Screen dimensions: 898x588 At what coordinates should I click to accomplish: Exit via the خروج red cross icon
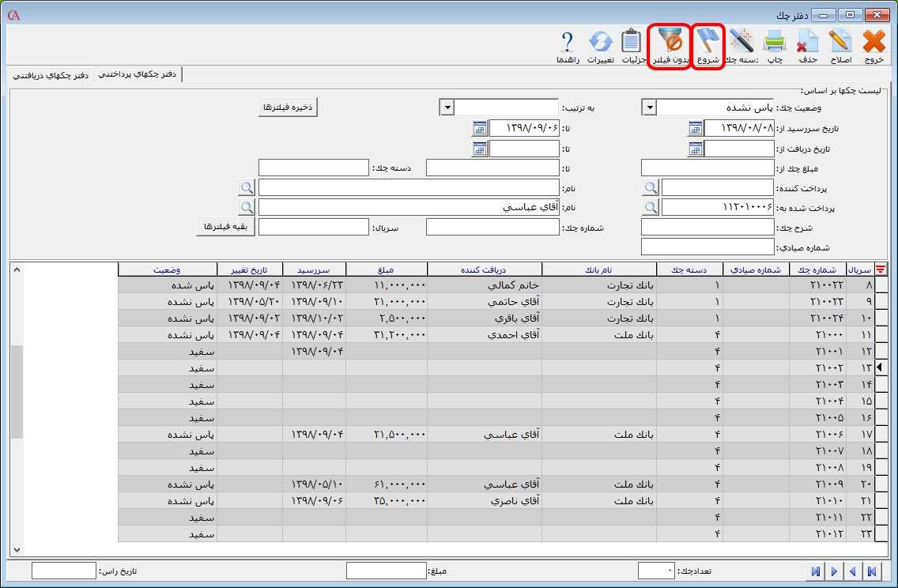(873, 41)
